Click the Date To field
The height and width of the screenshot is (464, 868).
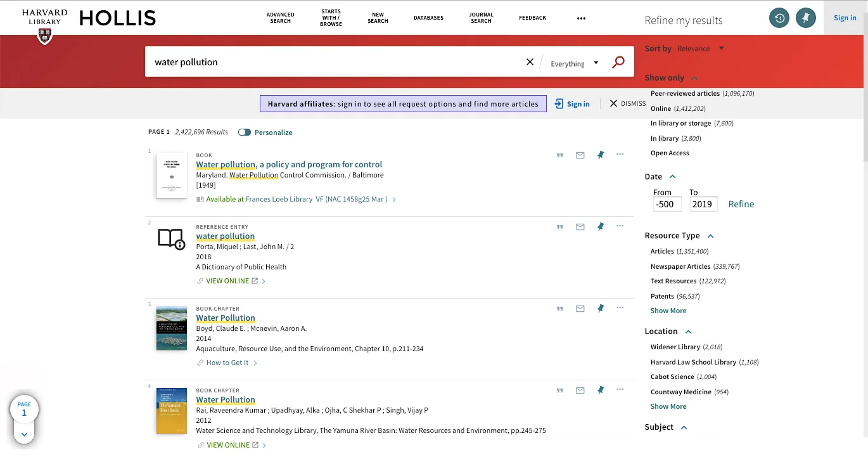[x=703, y=204]
